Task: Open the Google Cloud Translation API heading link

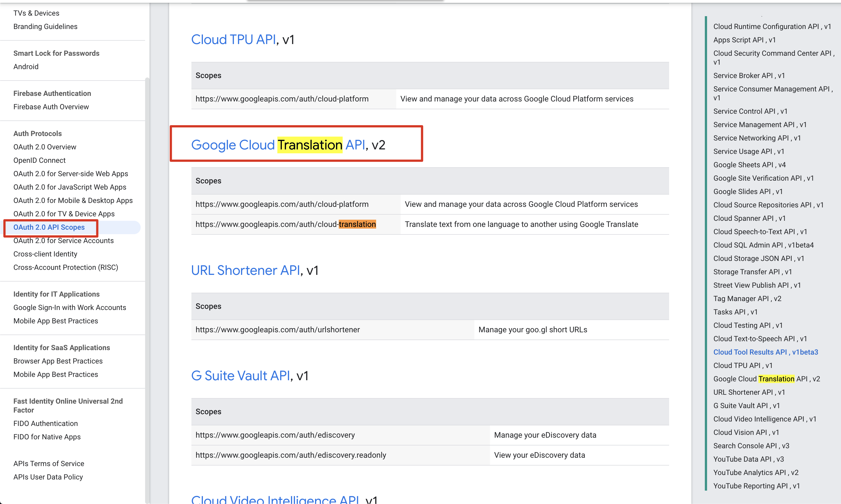Action: pos(278,145)
